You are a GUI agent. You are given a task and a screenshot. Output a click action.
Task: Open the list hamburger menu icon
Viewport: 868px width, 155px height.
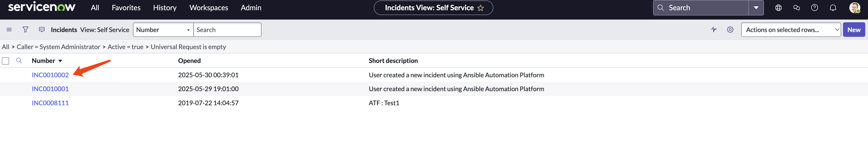click(x=9, y=30)
